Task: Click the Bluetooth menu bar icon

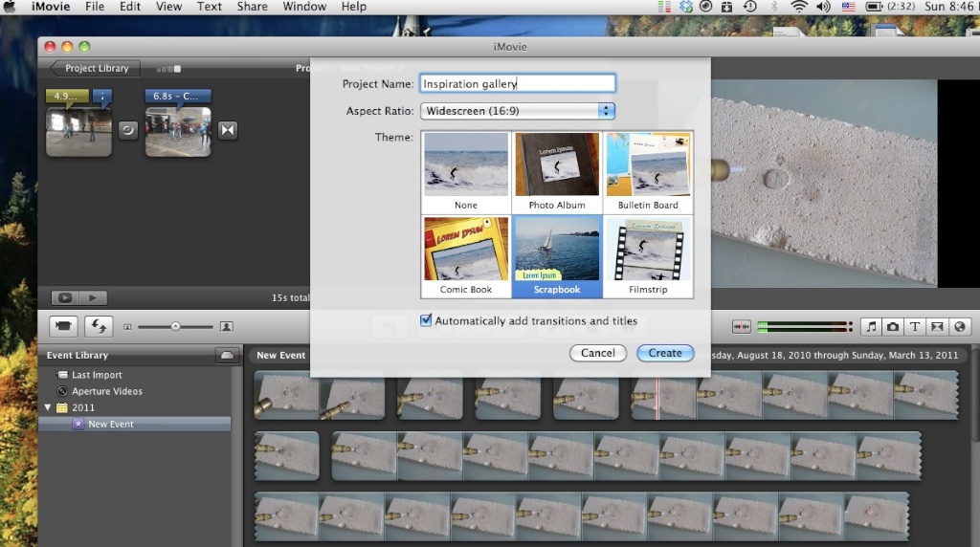Action: pos(774,7)
